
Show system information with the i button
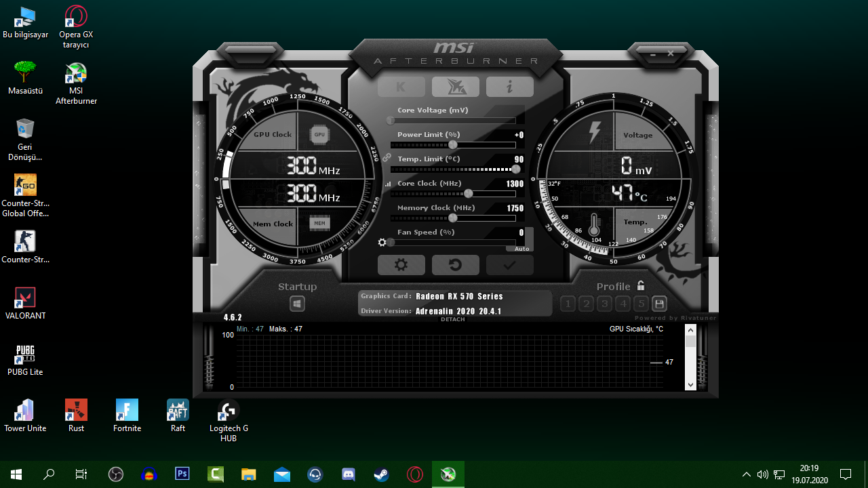[509, 87]
